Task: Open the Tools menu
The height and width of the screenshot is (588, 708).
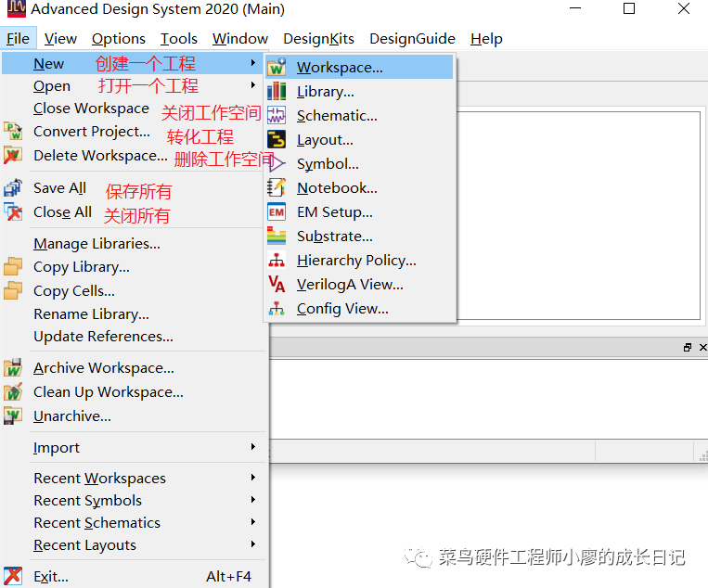Action: (179, 39)
